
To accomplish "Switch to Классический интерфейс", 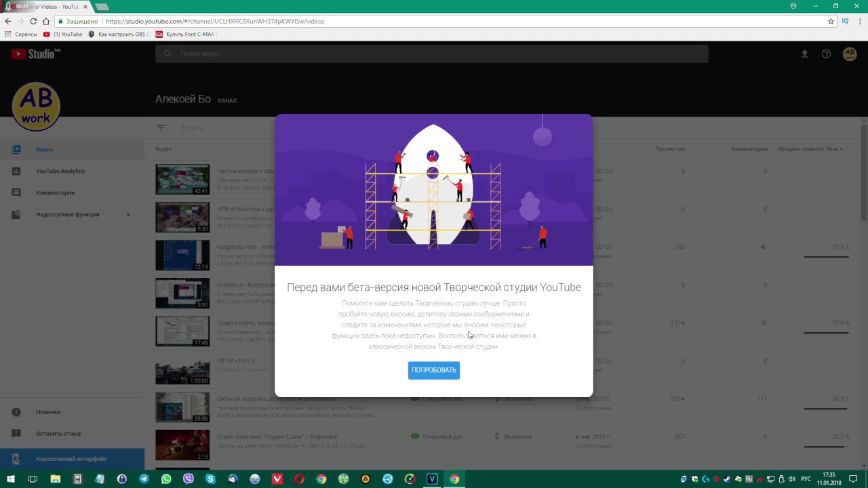I will click(x=72, y=459).
